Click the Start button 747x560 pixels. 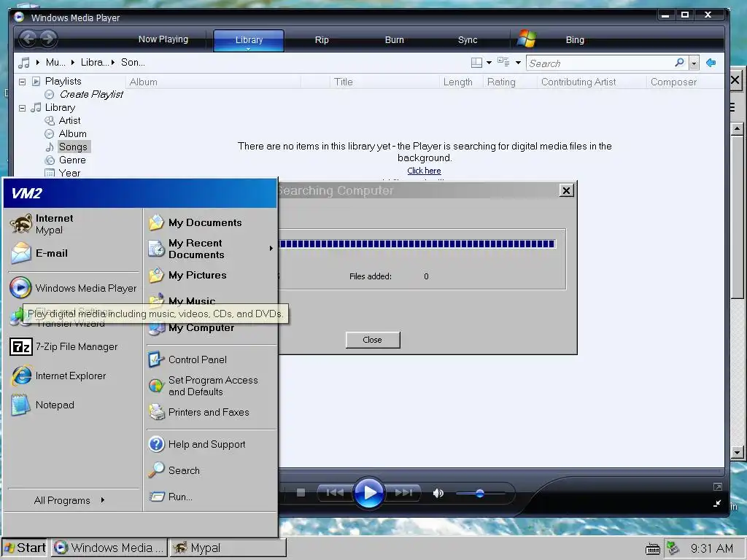[26, 548]
